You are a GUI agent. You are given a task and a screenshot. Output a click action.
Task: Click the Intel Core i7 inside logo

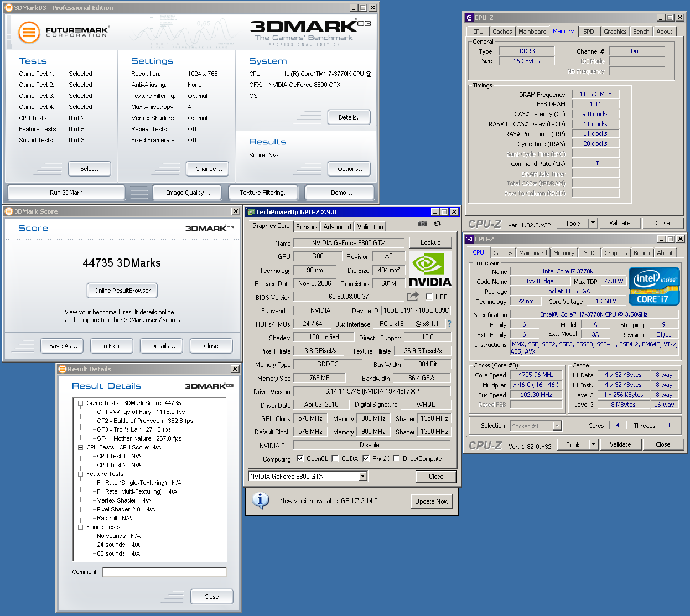coord(654,286)
